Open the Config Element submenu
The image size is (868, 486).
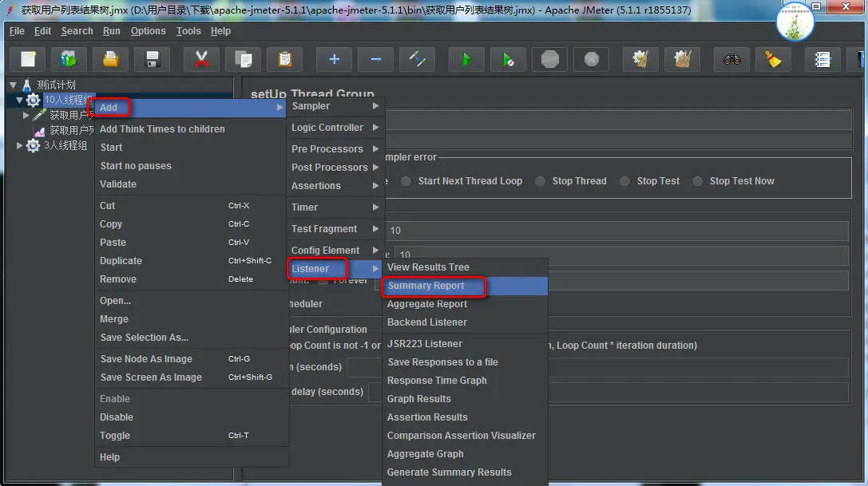[x=335, y=251]
